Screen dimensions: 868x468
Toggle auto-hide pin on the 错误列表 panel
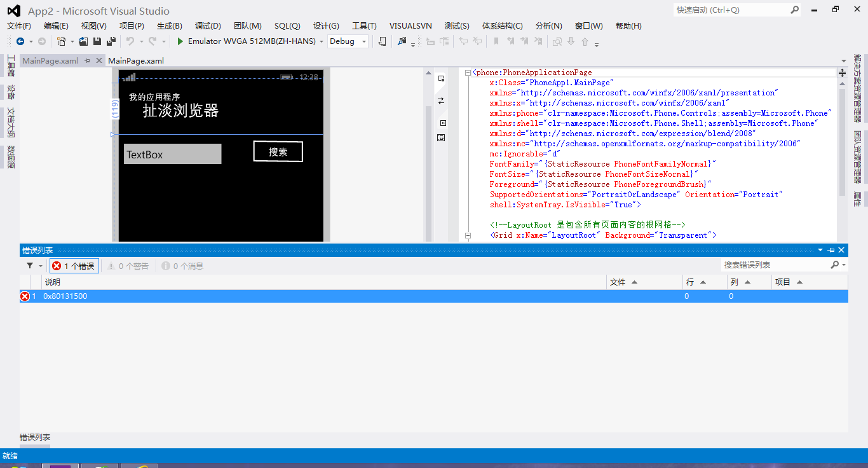831,250
